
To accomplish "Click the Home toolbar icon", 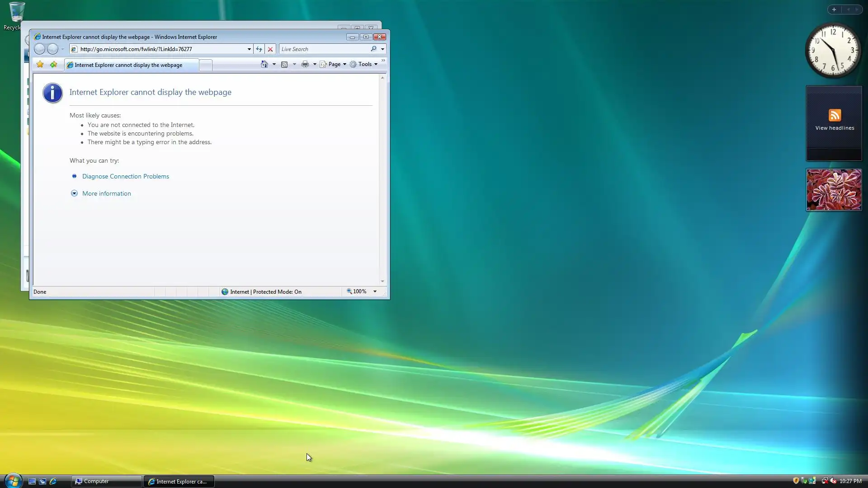I will point(264,64).
